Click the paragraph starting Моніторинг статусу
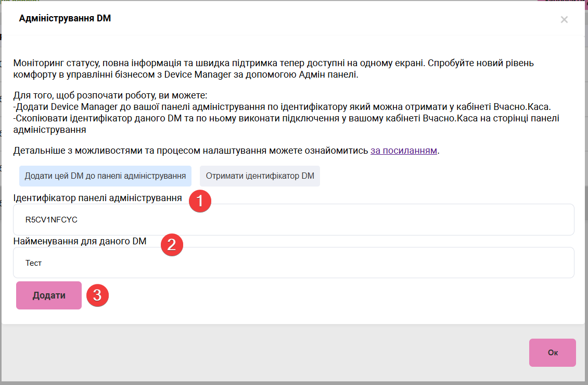Image resolution: width=588 pixels, height=385 pixels. pyautogui.click(x=273, y=69)
